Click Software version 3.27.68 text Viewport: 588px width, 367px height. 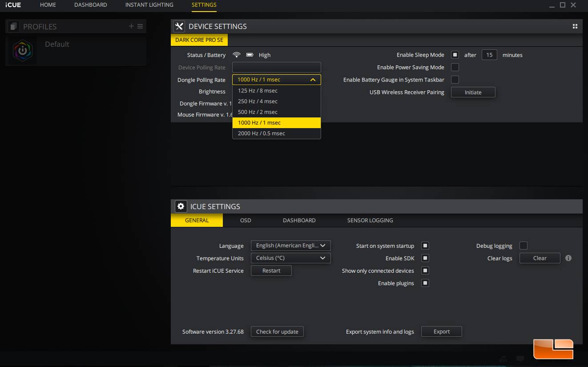(213, 331)
